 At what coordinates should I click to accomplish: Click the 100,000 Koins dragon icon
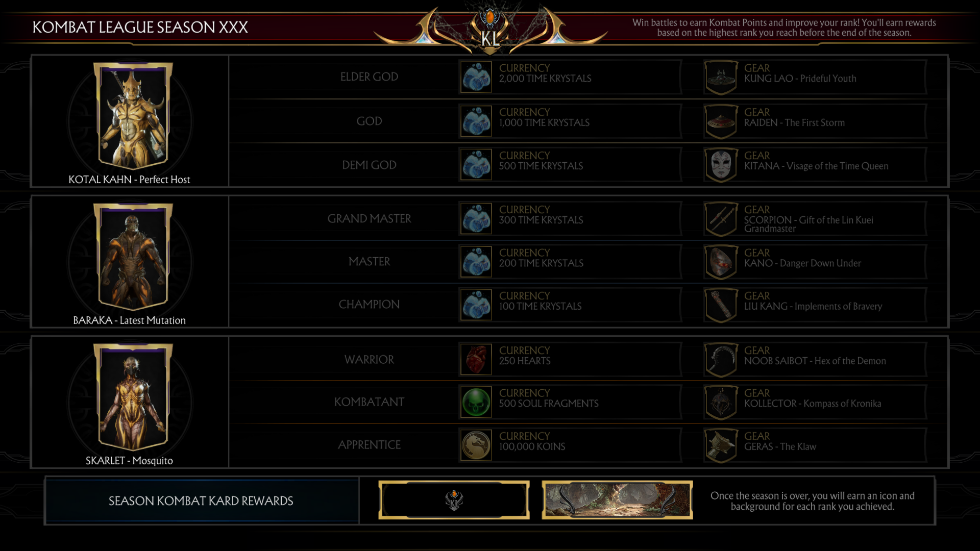point(476,445)
